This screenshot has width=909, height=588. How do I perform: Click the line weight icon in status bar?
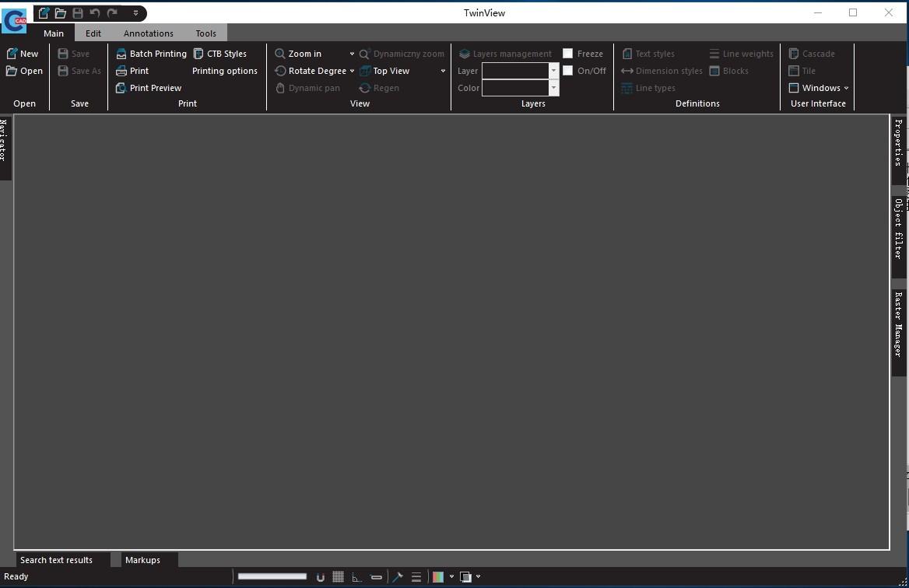(416, 577)
